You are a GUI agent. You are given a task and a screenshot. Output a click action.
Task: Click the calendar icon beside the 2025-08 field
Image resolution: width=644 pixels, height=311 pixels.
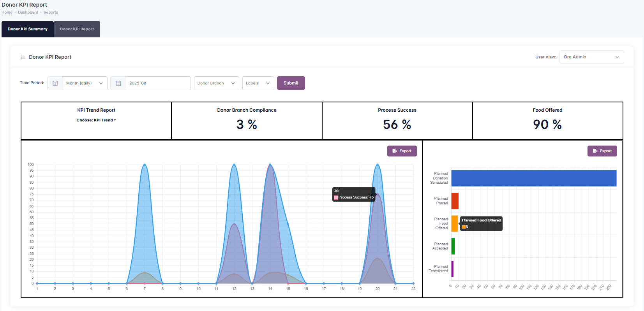(x=118, y=83)
